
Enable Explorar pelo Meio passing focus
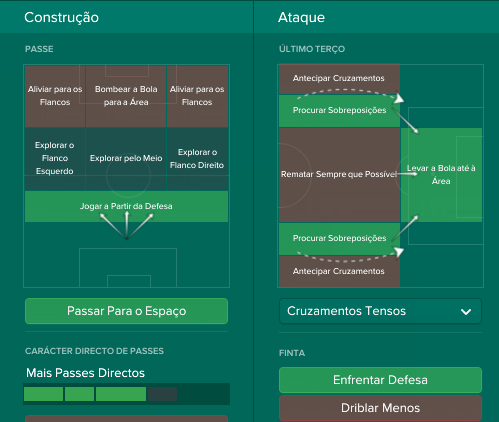(126, 158)
